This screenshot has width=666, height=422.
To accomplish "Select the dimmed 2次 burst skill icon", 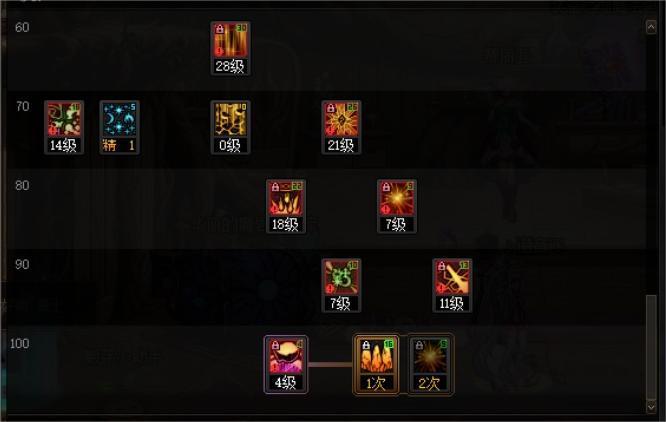I will click(x=429, y=365).
